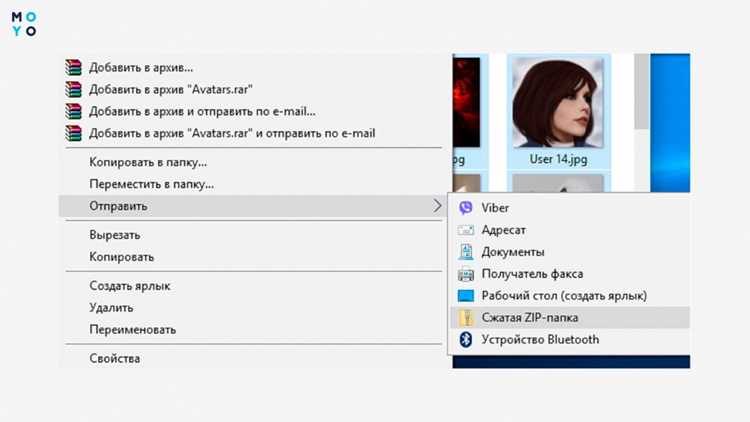
Task: Click the zipped folder icon
Action: pyautogui.click(x=465, y=318)
